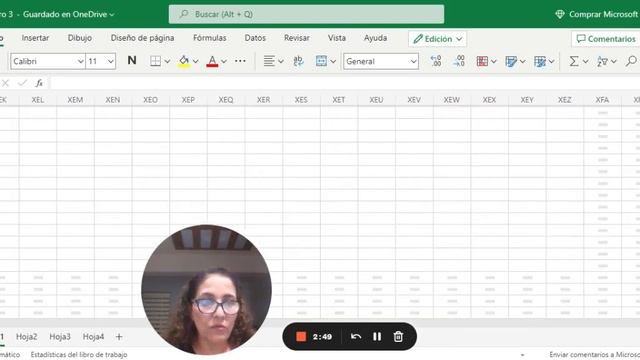This screenshot has width=640, height=360.
Task: Click into the formula bar field
Action: coord(345,83)
